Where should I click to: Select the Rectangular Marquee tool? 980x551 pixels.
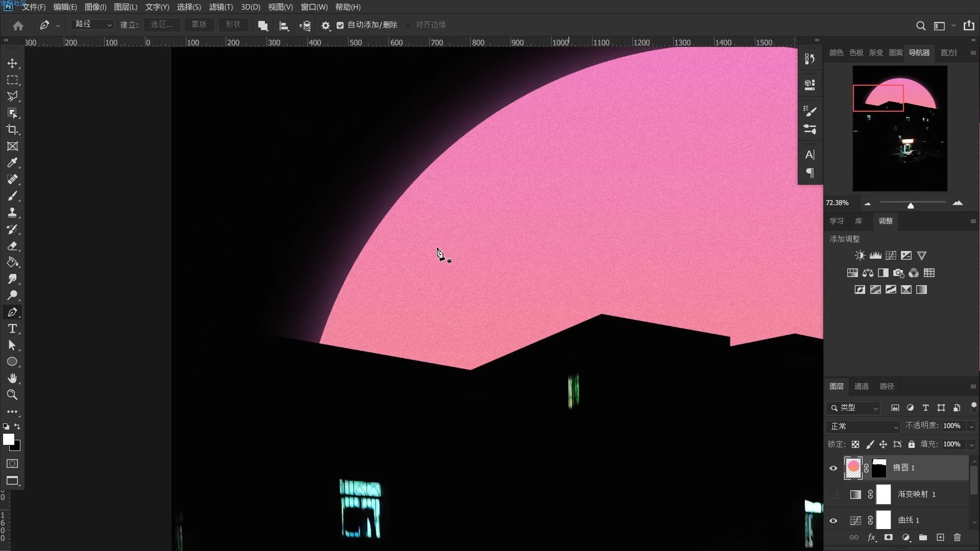pyautogui.click(x=12, y=80)
